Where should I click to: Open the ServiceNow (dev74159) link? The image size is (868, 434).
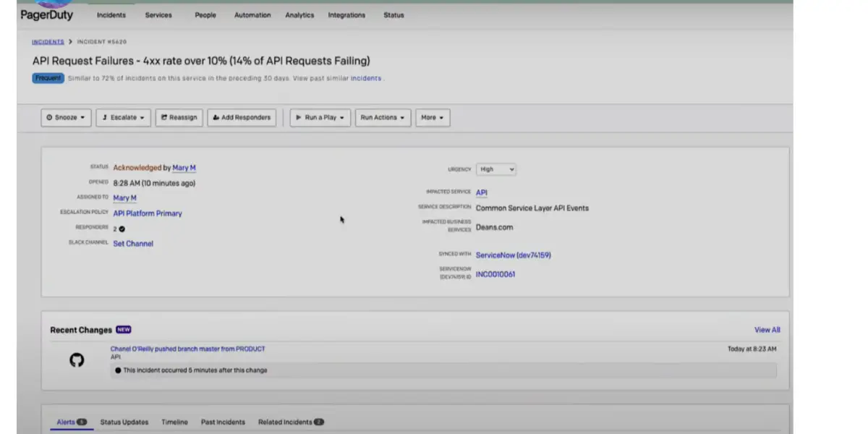pos(514,255)
